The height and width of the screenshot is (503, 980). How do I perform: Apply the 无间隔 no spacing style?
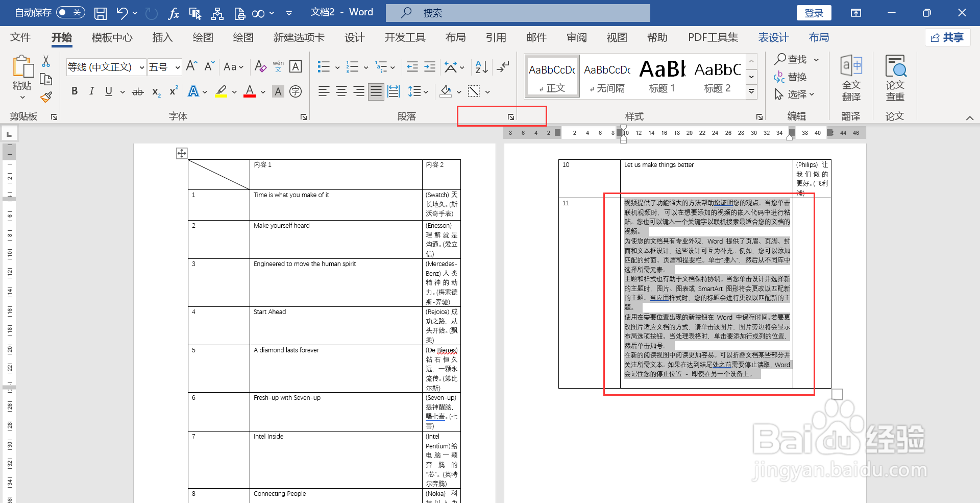[607, 76]
